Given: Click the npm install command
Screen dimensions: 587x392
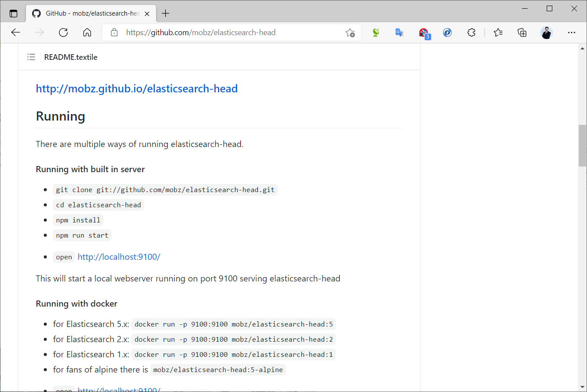Looking at the screenshot, I should click(78, 220).
